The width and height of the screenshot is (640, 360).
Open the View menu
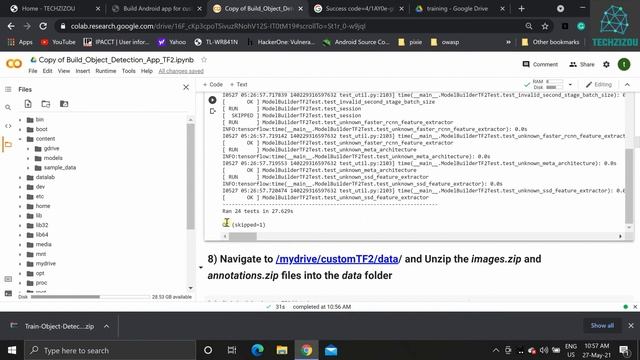[64, 71]
